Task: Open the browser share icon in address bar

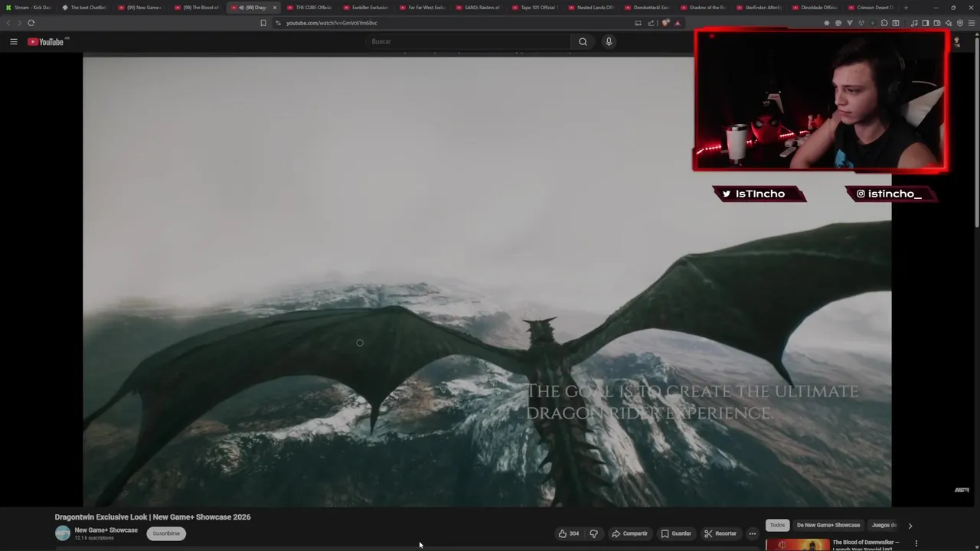Action: [651, 23]
